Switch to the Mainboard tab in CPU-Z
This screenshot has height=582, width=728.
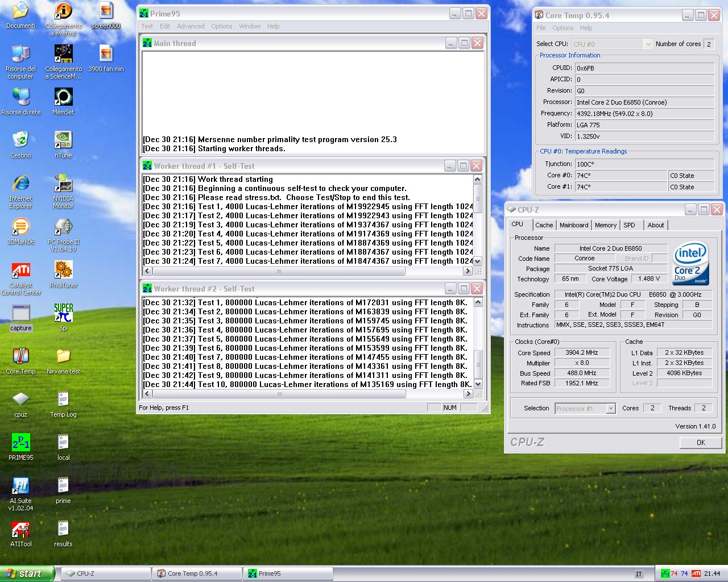(574, 225)
